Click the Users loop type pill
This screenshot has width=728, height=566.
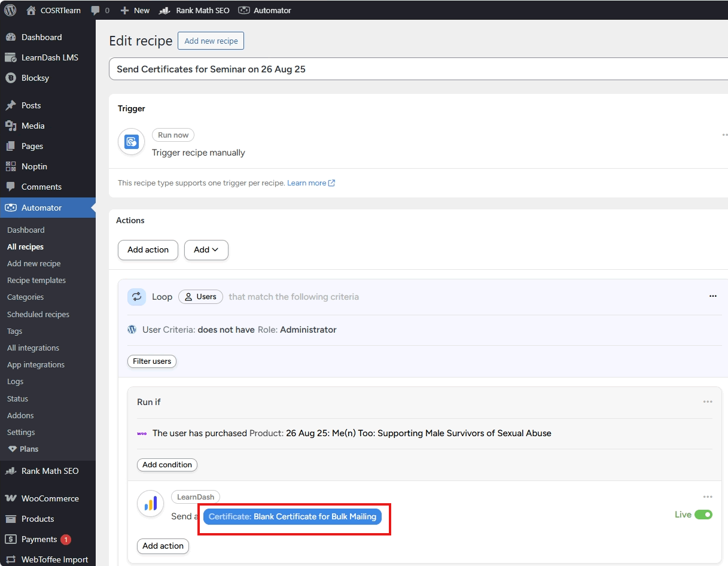point(201,297)
